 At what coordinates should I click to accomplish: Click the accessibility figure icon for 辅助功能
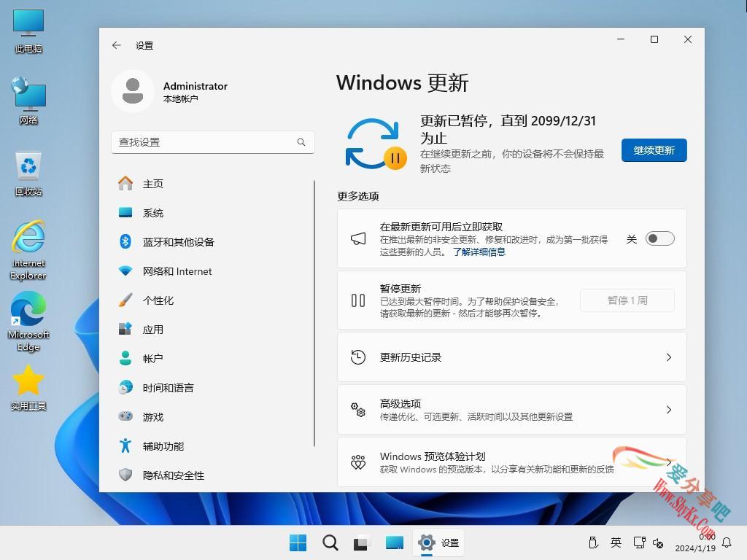125,446
